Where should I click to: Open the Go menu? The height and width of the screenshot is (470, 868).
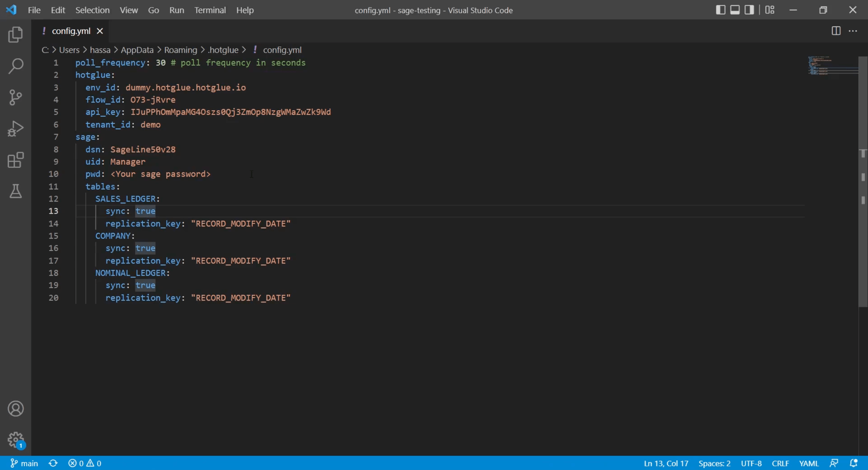click(153, 10)
